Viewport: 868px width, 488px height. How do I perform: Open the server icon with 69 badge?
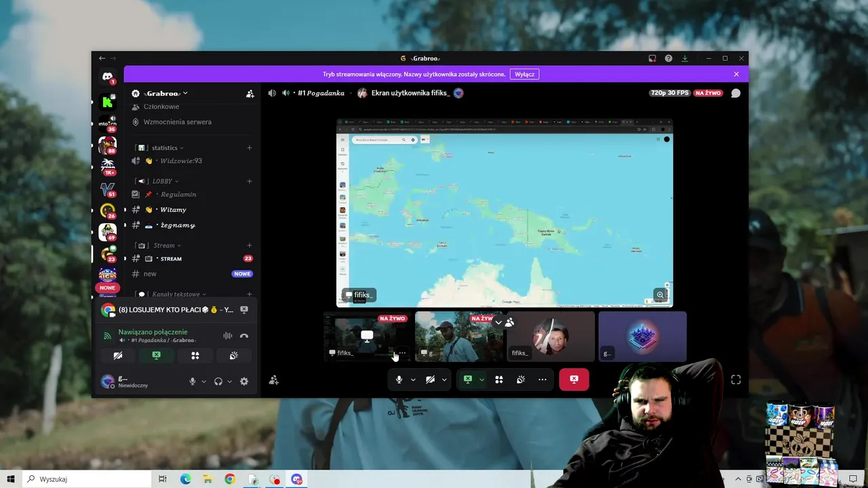click(x=107, y=232)
